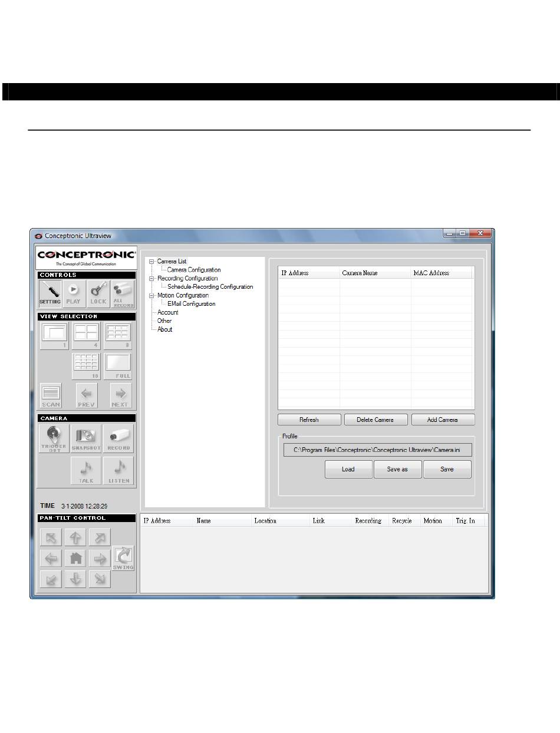This screenshot has height=733, width=560.
Task: Tilt camera up arrow
Action: point(75,537)
